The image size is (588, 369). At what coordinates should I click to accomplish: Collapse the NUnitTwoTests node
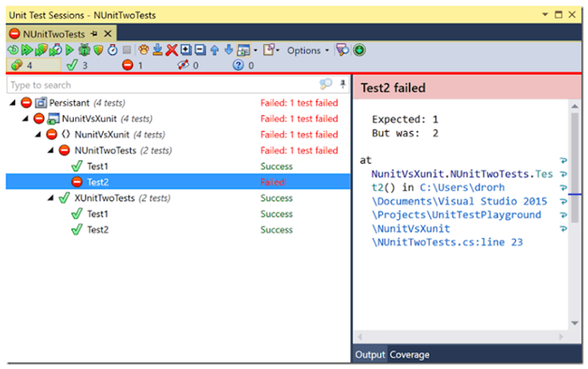[51, 151]
